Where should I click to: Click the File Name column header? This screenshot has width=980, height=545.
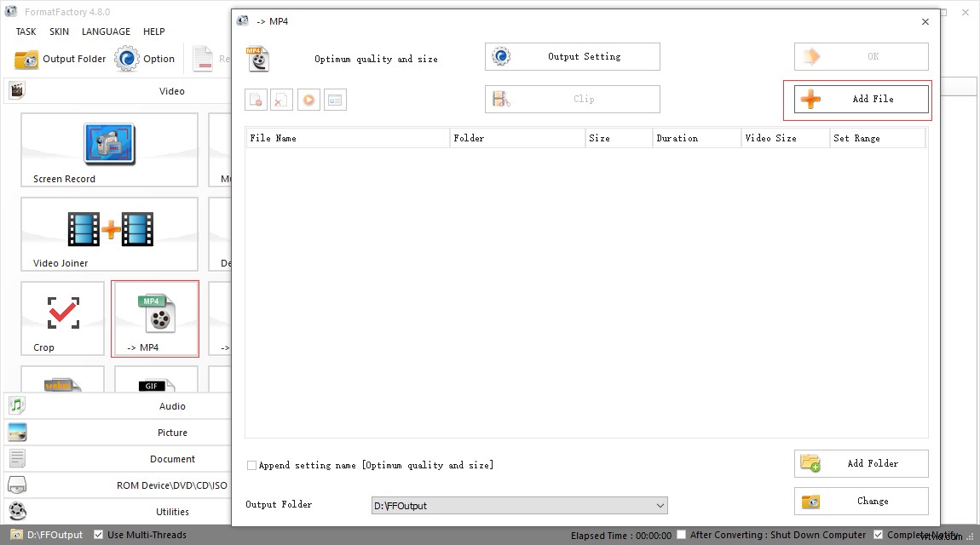[x=273, y=137]
